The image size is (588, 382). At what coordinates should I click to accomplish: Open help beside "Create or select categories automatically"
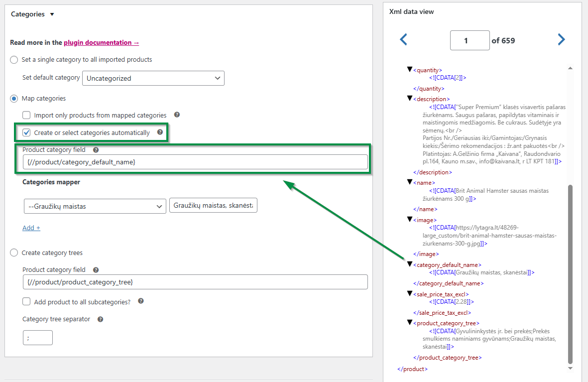tap(159, 132)
